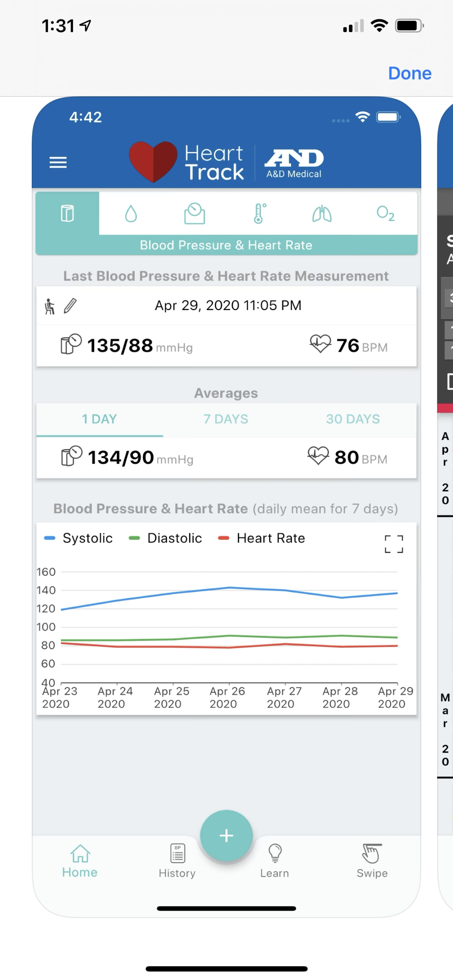Select the thermometer temperature icon
This screenshot has width=453, height=980.
tap(259, 213)
